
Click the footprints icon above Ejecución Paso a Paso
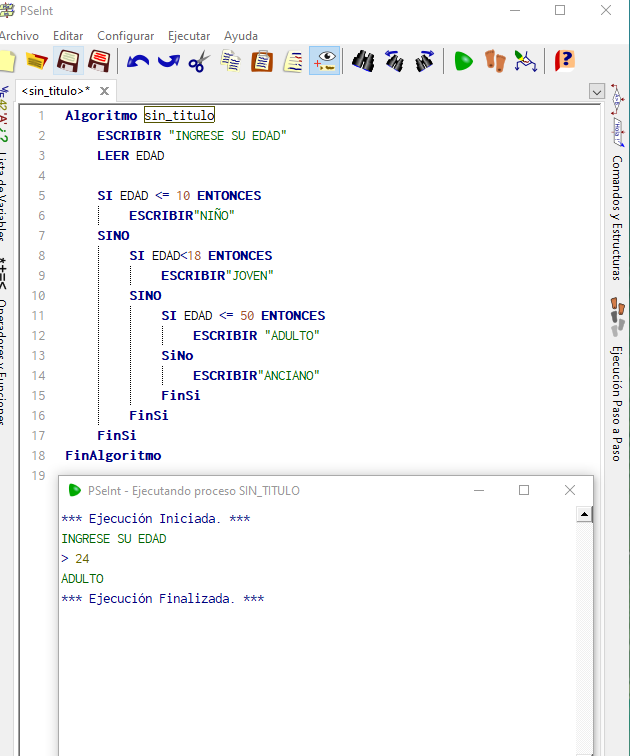(617, 317)
